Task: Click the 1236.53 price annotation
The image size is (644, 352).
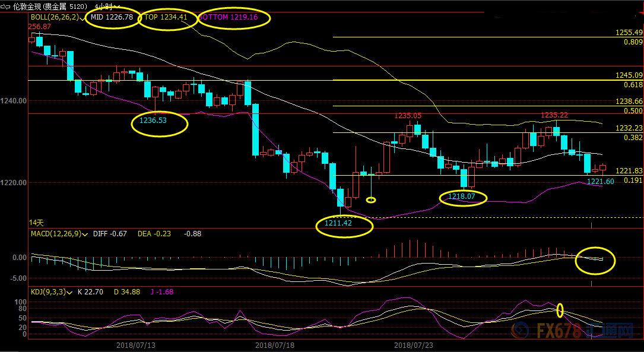Action: 153,120
